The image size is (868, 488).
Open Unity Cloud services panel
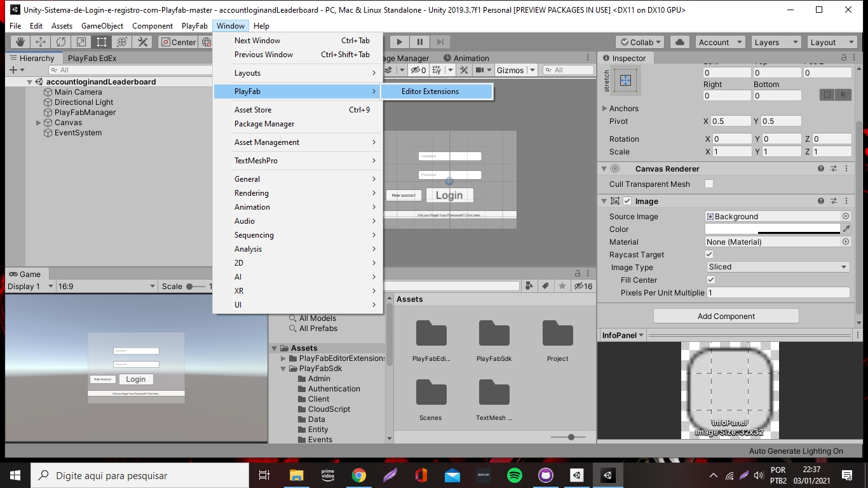(679, 42)
